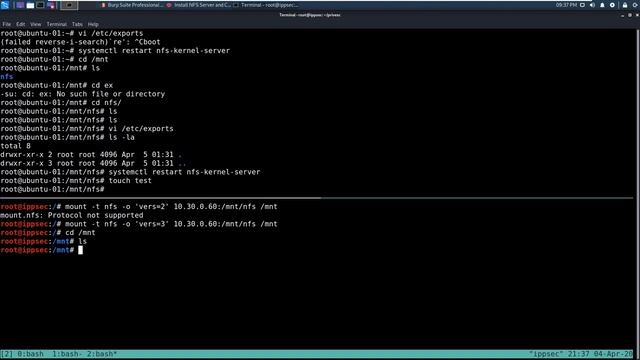The image size is (640, 360).
Task: Click the first 'vi /etc/exports' command
Action: [x=72, y=33]
